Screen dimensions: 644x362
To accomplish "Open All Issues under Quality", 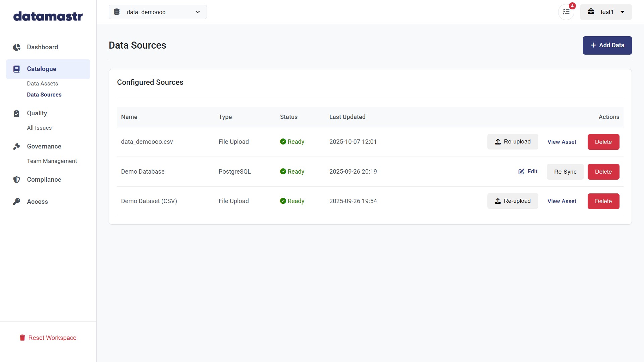I will point(39,128).
